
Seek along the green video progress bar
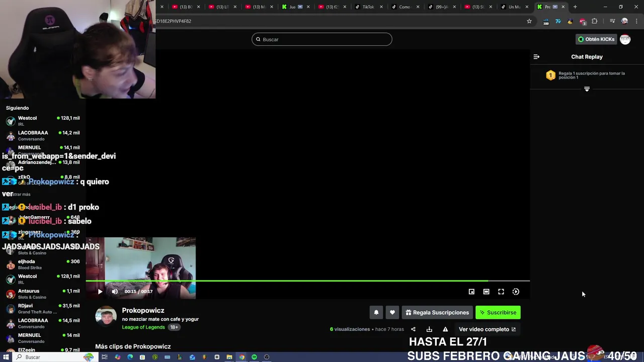(307, 281)
